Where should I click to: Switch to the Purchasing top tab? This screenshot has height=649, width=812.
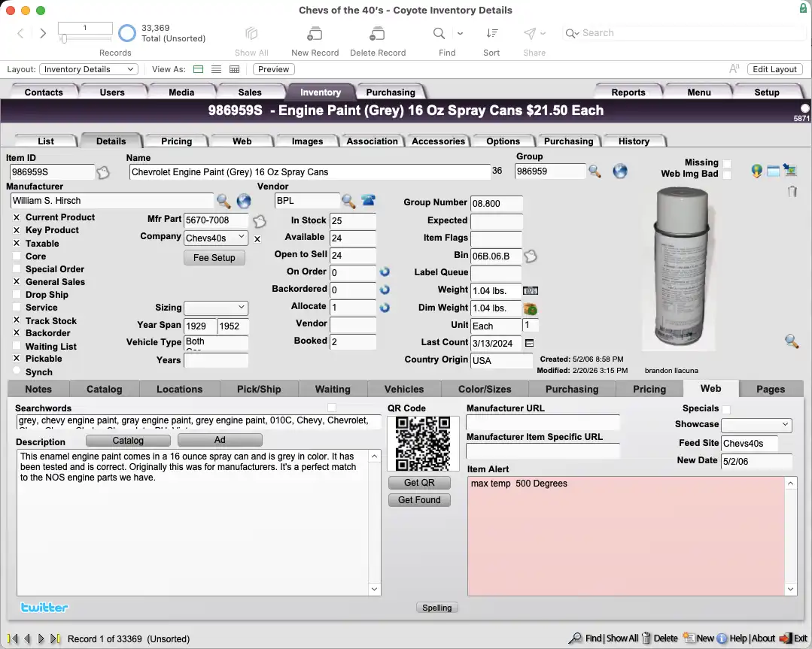[x=391, y=92]
